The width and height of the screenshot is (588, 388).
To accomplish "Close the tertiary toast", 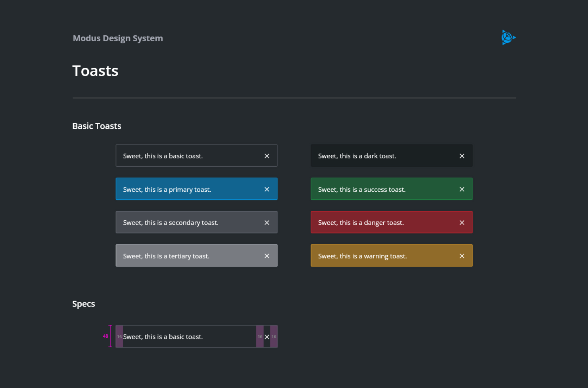I will [267, 255].
